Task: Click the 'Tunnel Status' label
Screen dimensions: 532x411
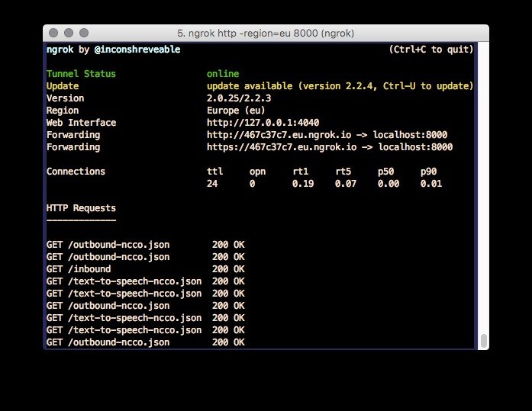Action: (x=81, y=74)
